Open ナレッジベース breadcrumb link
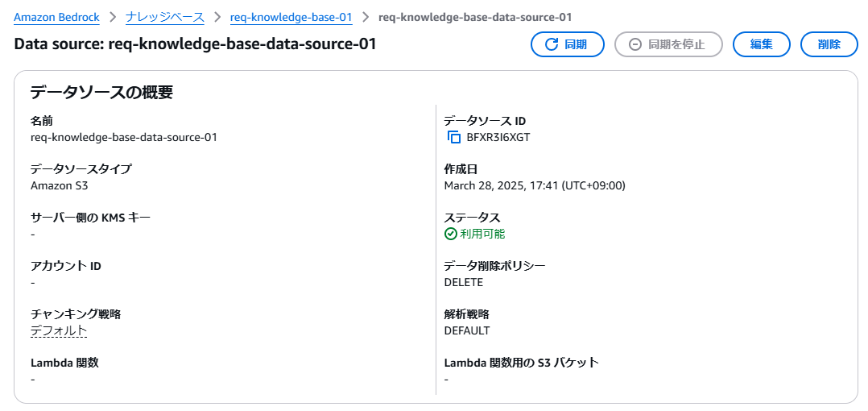This screenshot has height=411, width=868. 165,17
